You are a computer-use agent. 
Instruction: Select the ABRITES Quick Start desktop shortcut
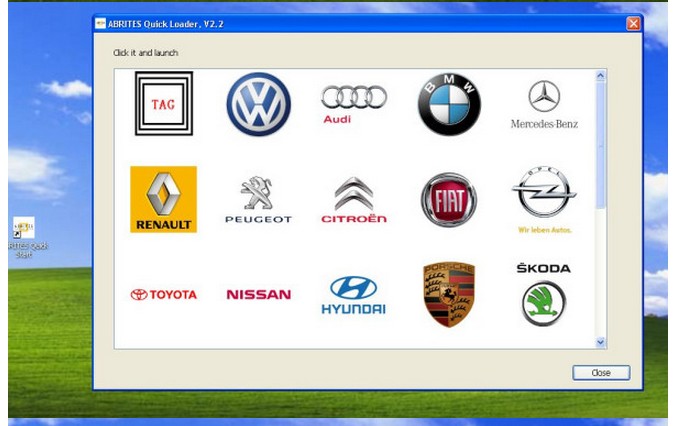pos(25,237)
